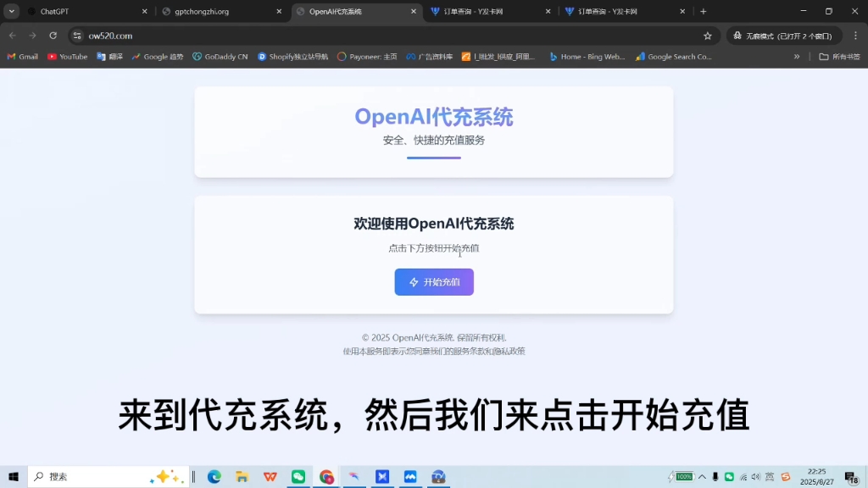Click the microphone tray icon
Screen dimensions: 868x488
point(715,476)
